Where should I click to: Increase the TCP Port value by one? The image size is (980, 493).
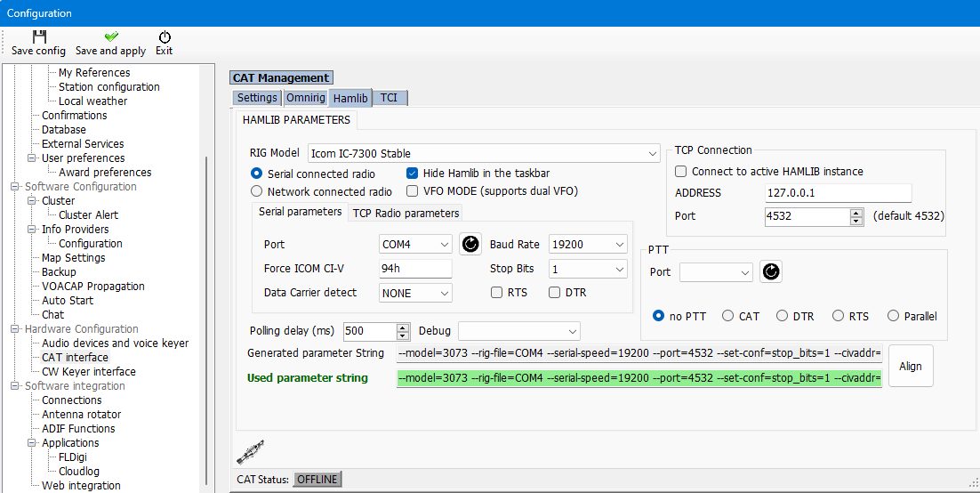(x=856, y=213)
